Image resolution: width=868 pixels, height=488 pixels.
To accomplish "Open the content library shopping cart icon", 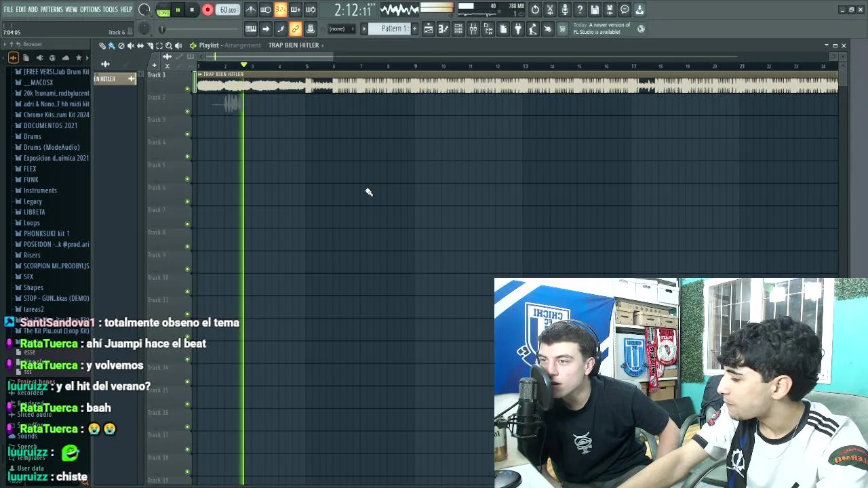I will 562,28.
